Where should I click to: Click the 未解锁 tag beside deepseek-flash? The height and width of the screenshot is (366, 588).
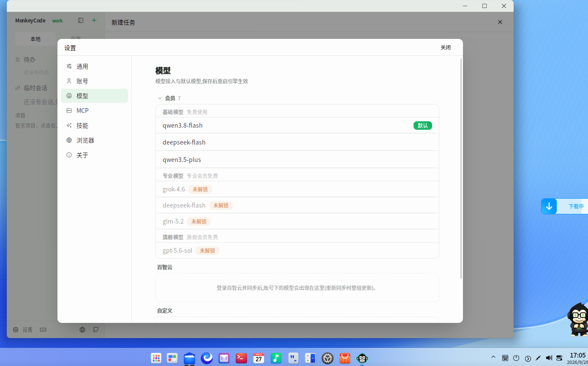(220, 205)
